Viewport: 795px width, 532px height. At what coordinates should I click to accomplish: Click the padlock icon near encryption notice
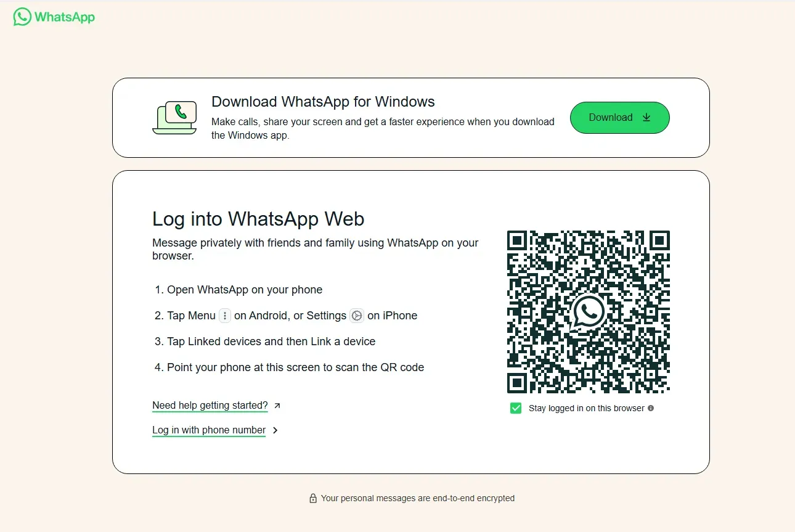[x=313, y=498]
